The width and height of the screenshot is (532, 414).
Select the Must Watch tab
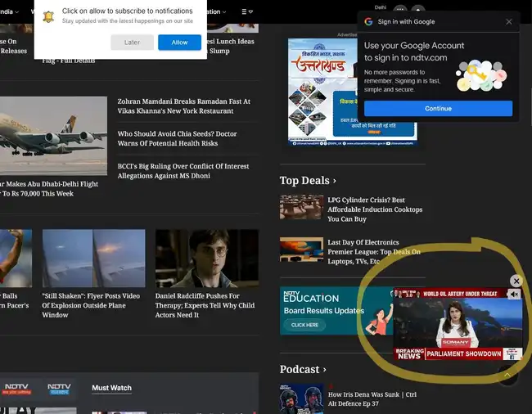click(x=111, y=388)
